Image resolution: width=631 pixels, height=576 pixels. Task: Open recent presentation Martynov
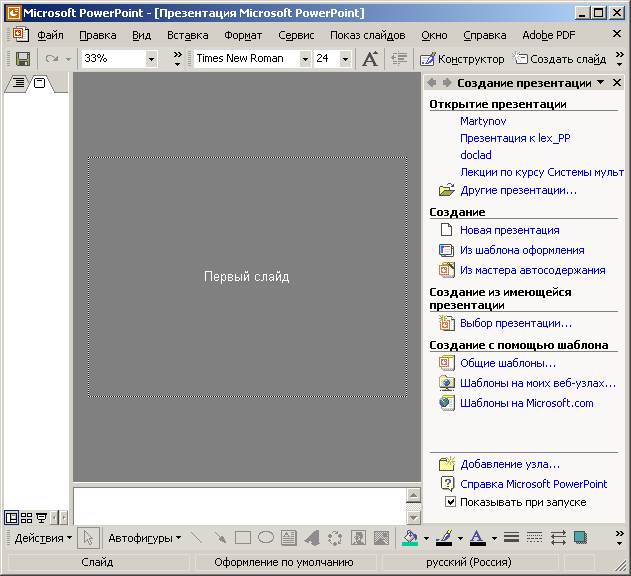tap(483, 121)
